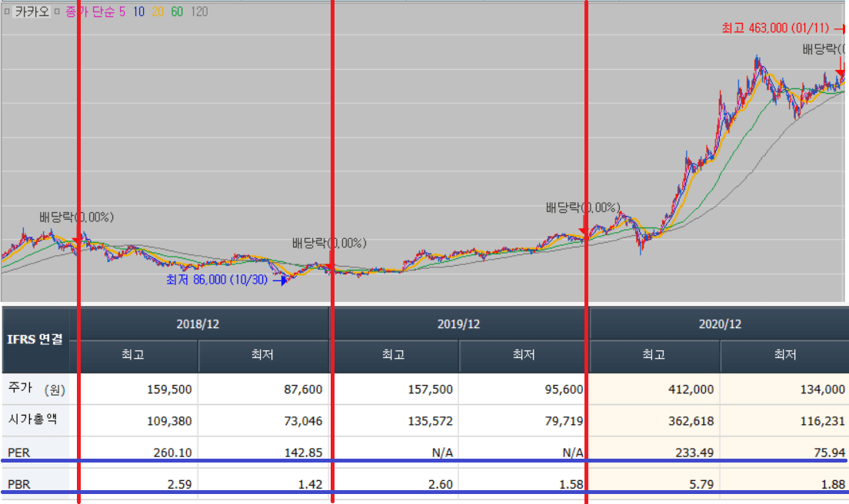Click the 20-day moving average legend number

coord(158,12)
